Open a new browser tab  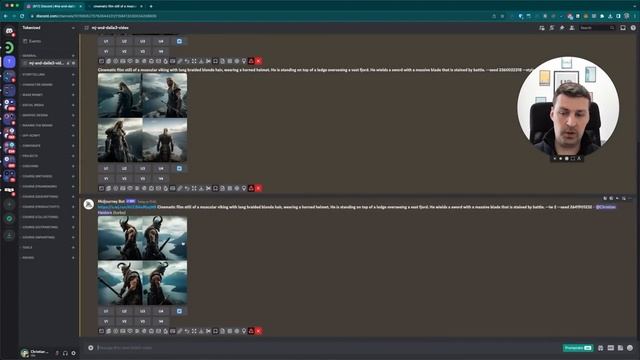(151, 6)
